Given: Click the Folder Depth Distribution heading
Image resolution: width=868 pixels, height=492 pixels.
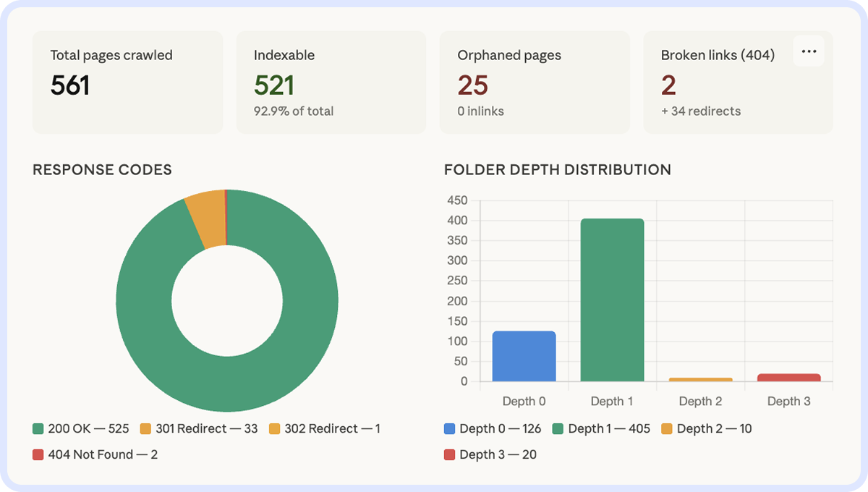Looking at the screenshot, I should (x=557, y=170).
